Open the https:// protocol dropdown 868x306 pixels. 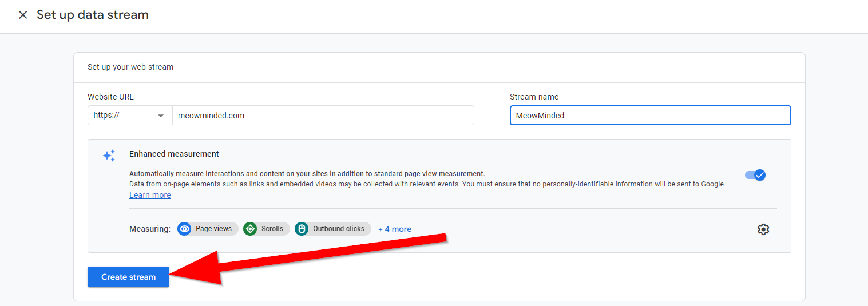coord(130,115)
